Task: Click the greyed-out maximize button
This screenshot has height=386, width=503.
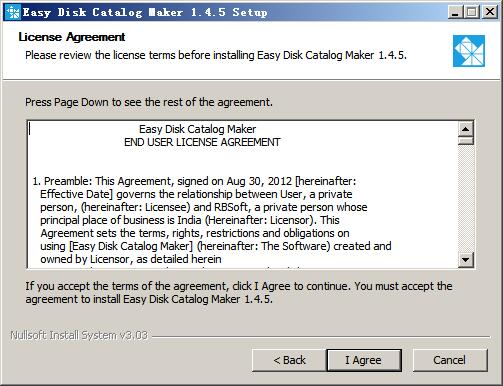Action: 472,12
